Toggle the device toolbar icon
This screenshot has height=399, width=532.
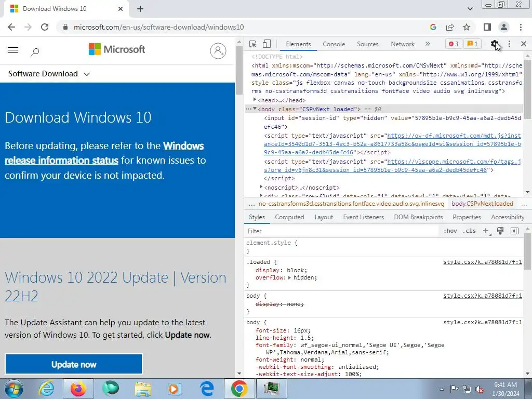pyautogui.click(x=267, y=44)
